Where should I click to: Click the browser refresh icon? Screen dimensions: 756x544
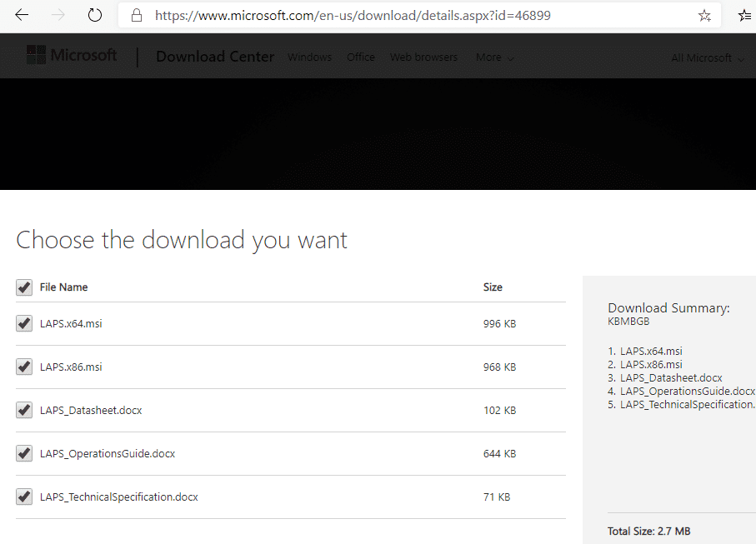pos(93,14)
